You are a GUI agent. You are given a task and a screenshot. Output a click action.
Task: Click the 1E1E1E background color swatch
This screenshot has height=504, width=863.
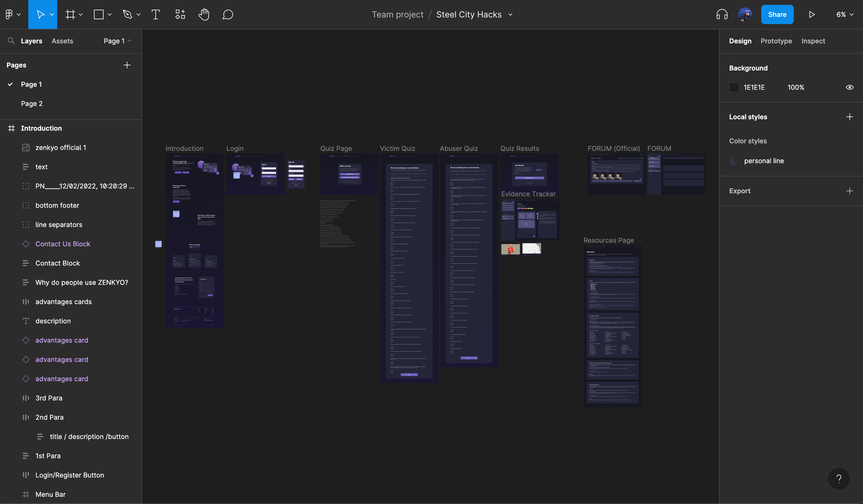[734, 87]
